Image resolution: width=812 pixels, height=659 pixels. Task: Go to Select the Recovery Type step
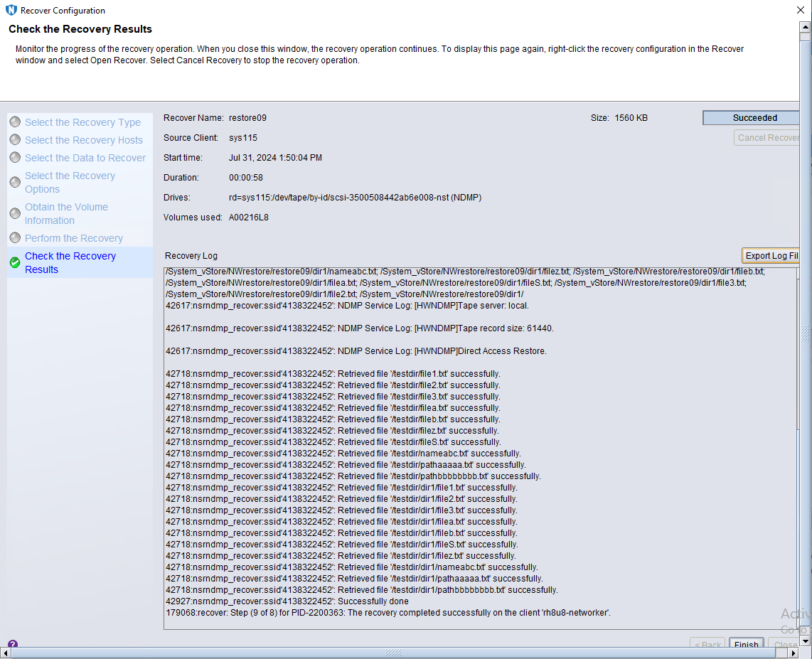coord(83,122)
